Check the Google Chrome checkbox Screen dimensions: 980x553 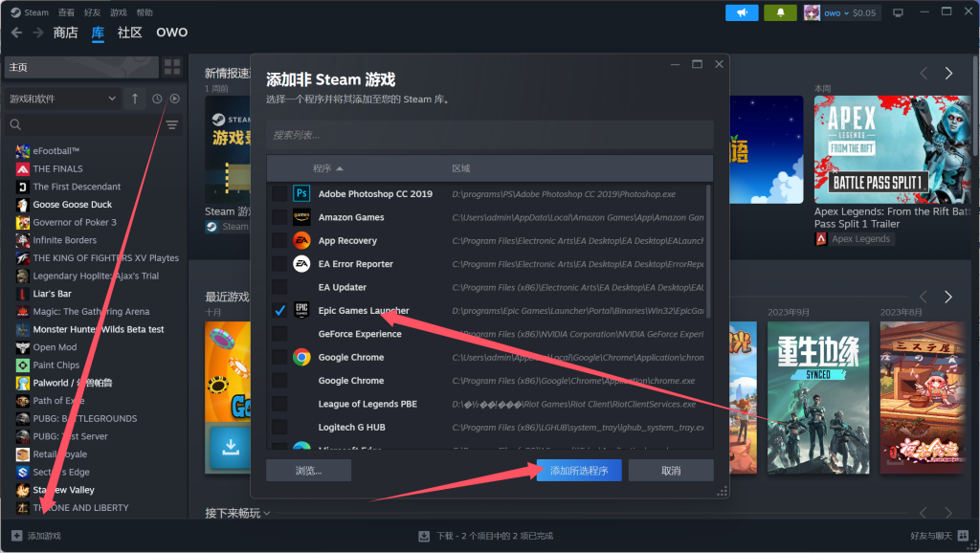point(279,358)
